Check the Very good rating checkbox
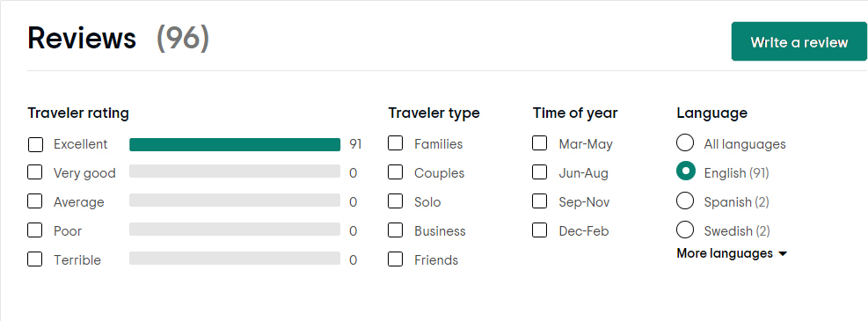The width and height of the screenshot is (868, 321). point(35,172)
